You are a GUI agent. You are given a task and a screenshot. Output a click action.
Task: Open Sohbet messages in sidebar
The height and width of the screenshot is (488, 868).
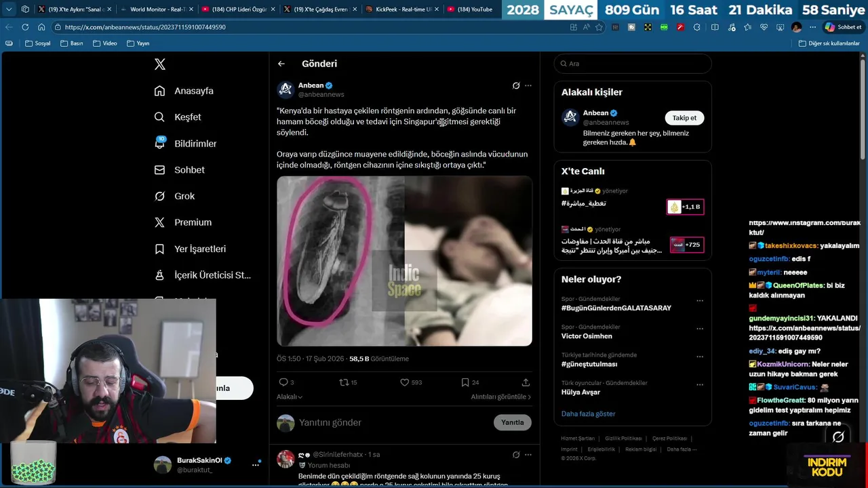point(179,170)
